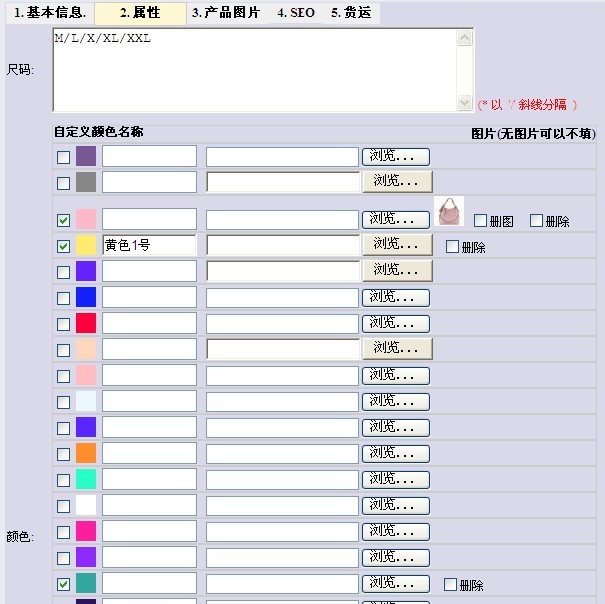Tick 删除 checkbox in the handbag row
The width and height of the screenshot is (605, 604).
(536, 220)
